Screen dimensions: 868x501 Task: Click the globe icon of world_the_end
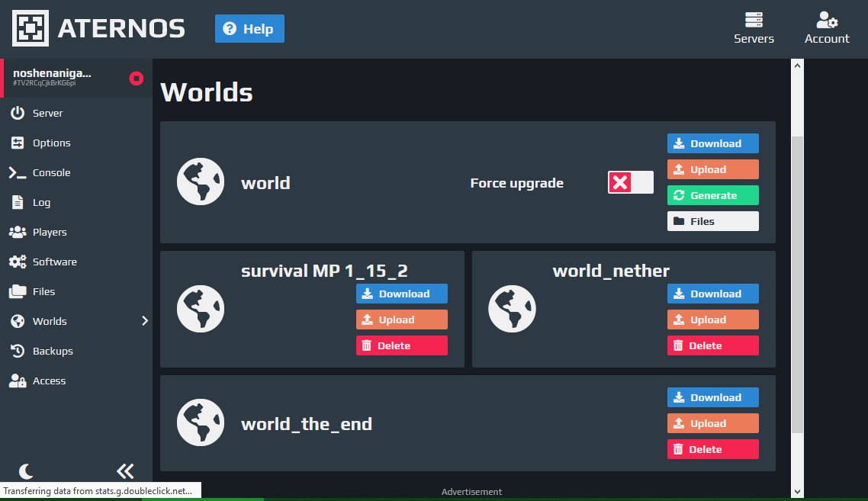[x=201, y=422]
